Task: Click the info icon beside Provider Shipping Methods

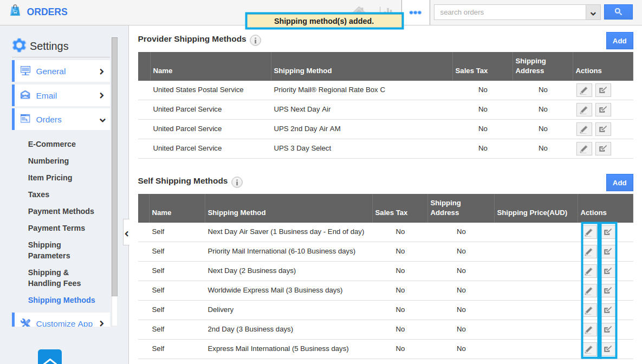Action: [256, 40]
